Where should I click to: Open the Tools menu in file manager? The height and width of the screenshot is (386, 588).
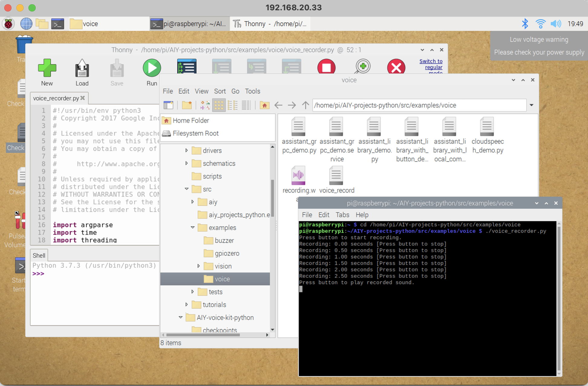tap(252, 91)
